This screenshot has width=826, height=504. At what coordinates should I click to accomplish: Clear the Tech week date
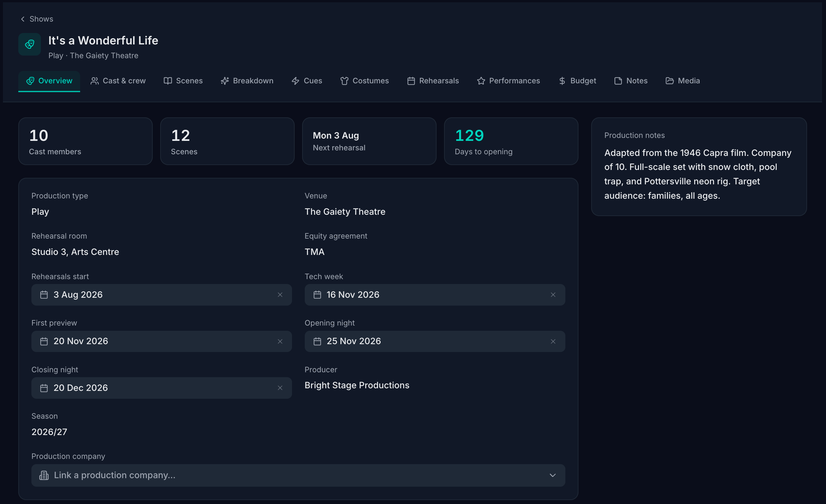click(553, 295)
